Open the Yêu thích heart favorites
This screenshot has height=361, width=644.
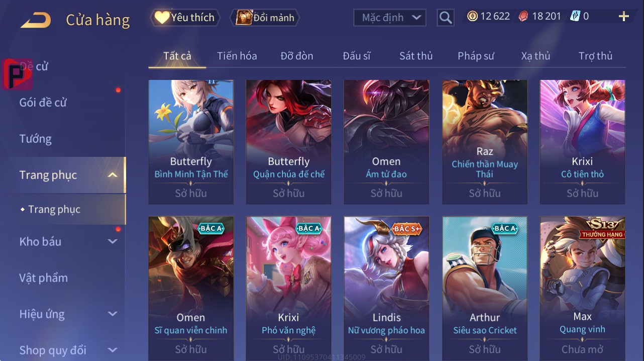[184, 18]
